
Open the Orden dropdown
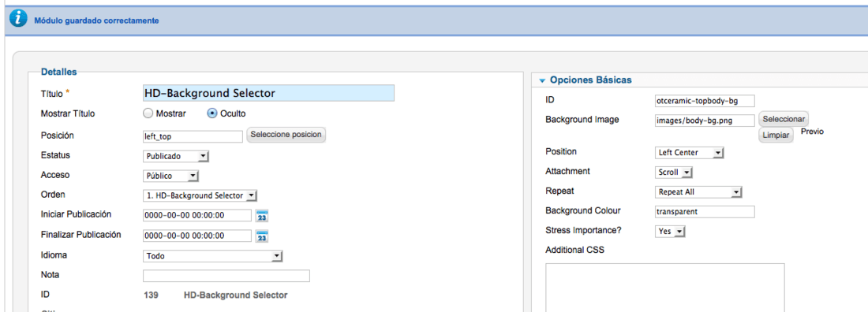tap(200, 196)
